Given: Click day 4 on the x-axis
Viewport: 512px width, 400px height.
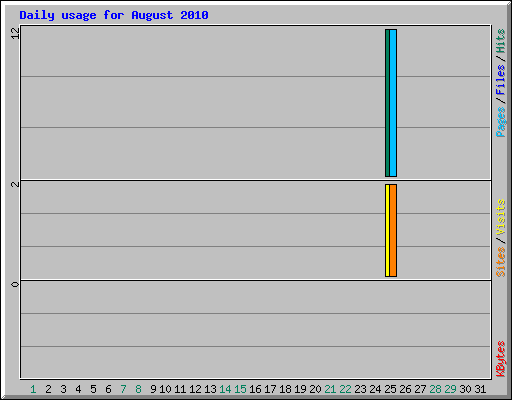Looking at the screenshot, I should point(78,389).
